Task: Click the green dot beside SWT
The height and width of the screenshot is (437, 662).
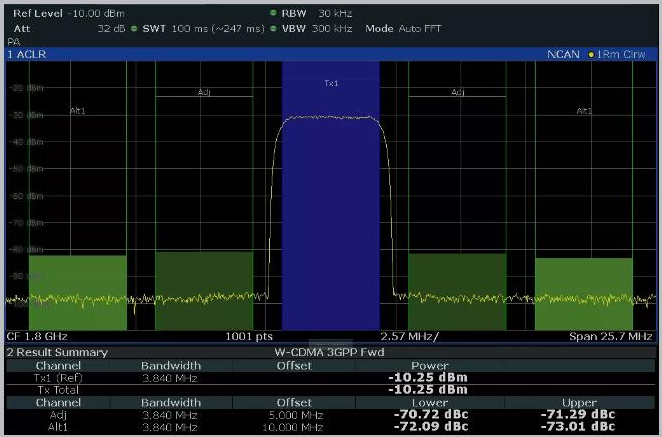Action: pyautogui.click(x=132, y=27)
